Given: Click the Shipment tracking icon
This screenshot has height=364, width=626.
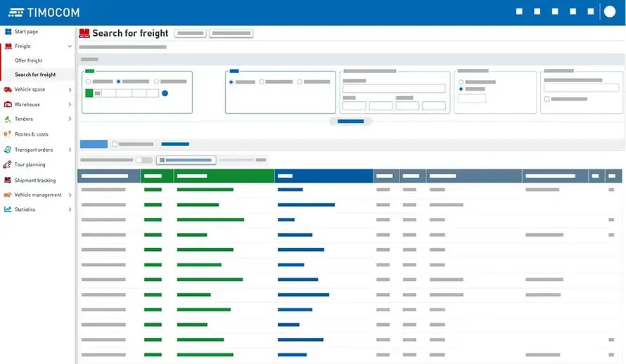Looking at the screenshot, I should (8, 180).
